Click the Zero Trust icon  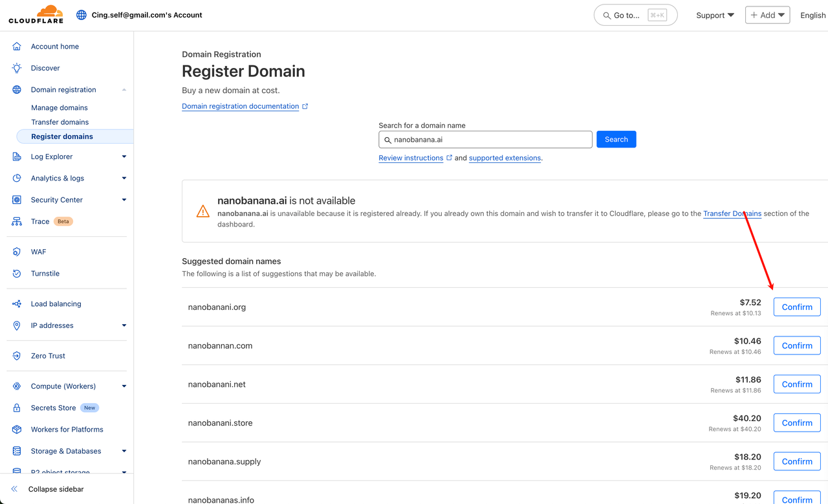click(x=17, y=356)
